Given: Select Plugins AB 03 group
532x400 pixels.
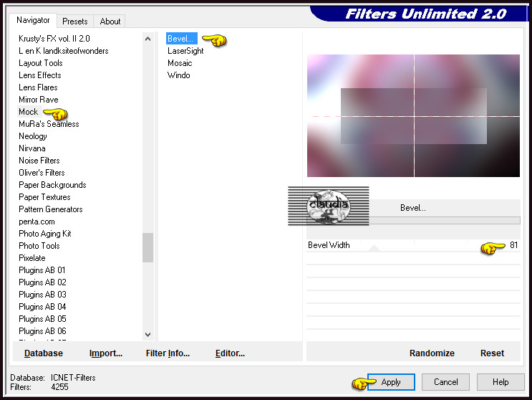Looking at the screenshot, I should [x=42, y=295].
